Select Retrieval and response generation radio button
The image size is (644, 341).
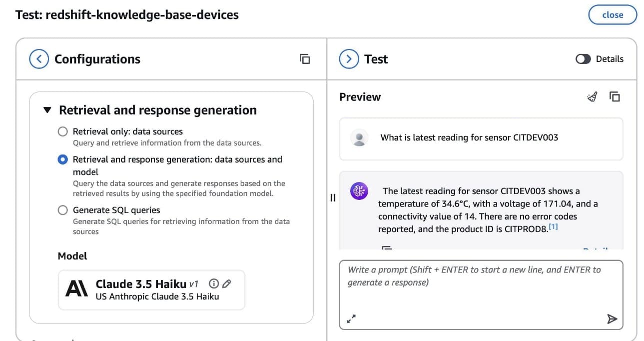(63, 159)
